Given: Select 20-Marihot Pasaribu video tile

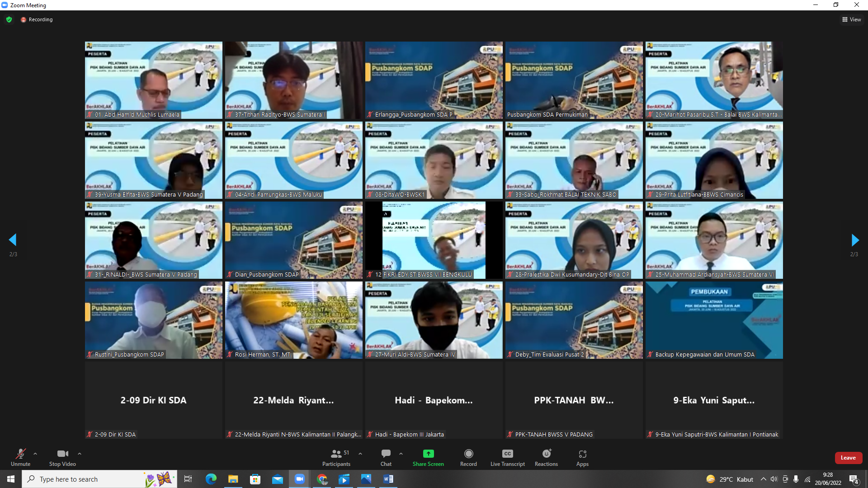Looking at the screenshot, I should tap(714, 80).
